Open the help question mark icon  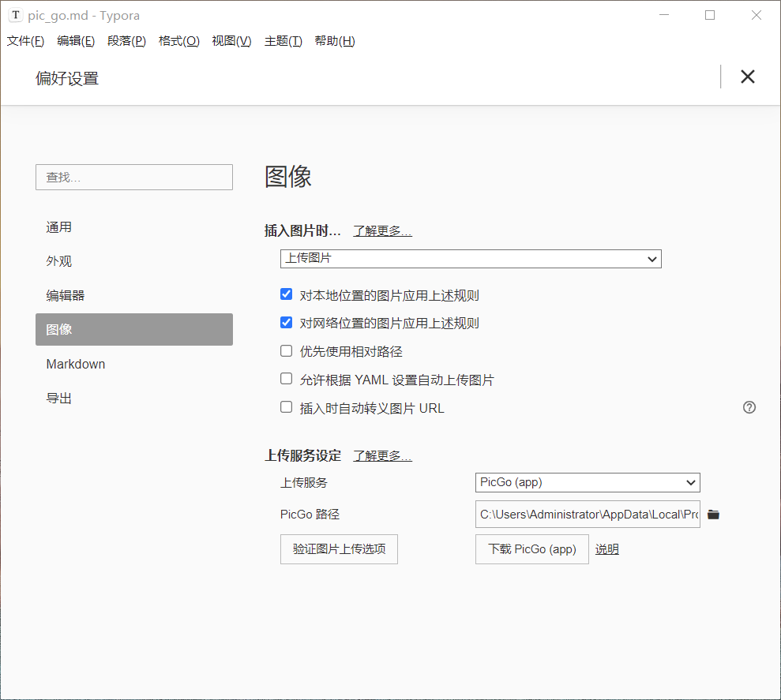pyautogui.click(x=749, y=407)
